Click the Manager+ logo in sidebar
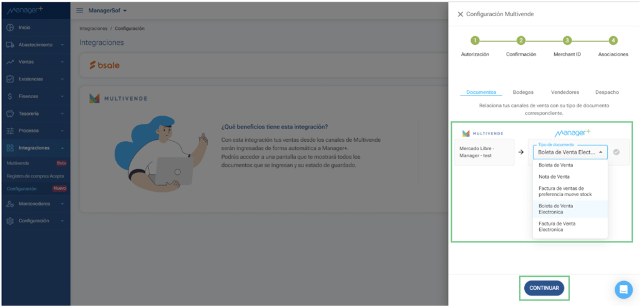The width and height of the screenshot is (644, 308). [25, 10]
